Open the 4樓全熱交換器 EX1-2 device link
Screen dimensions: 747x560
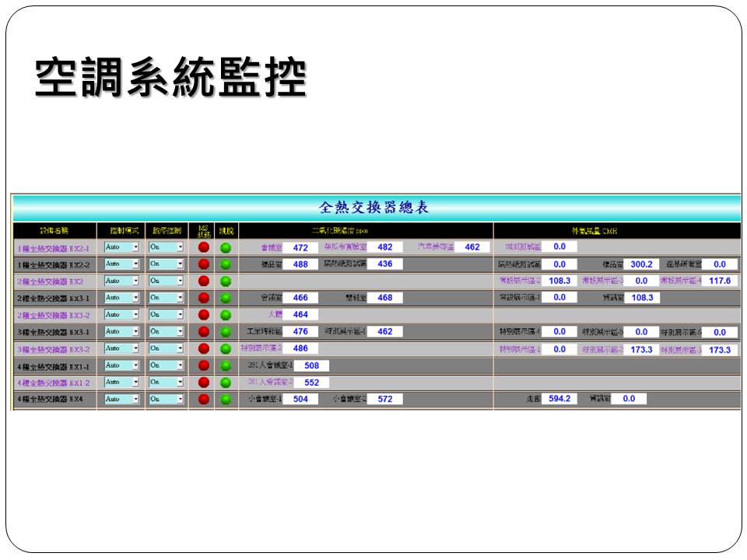[54, 383]
